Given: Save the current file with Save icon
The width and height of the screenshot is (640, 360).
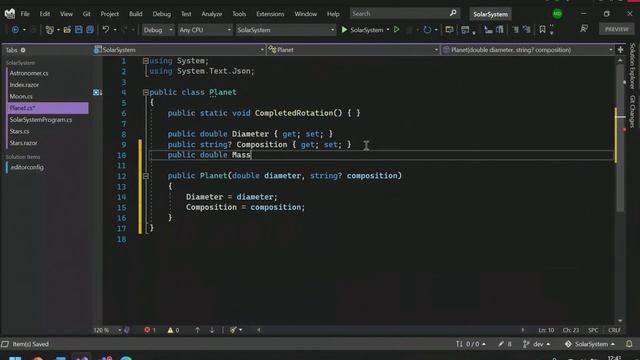Looking at the screenshot, I should coord(78,29).
